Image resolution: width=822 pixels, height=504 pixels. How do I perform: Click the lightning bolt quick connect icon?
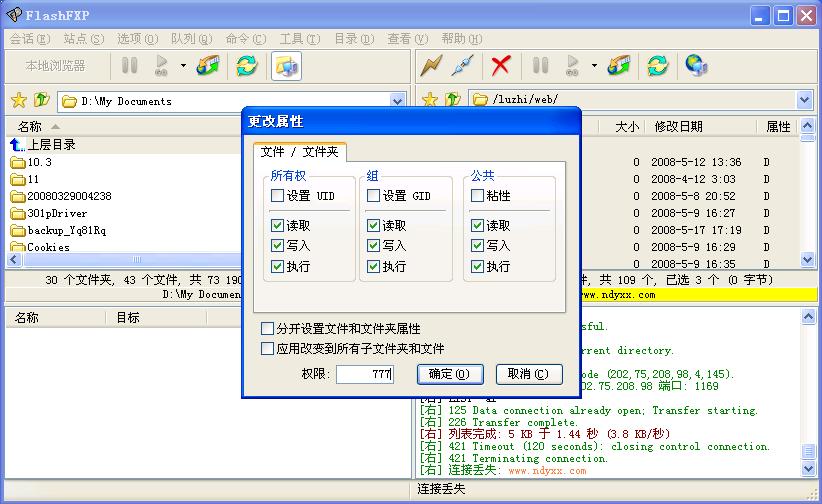[x=431, y=66]
